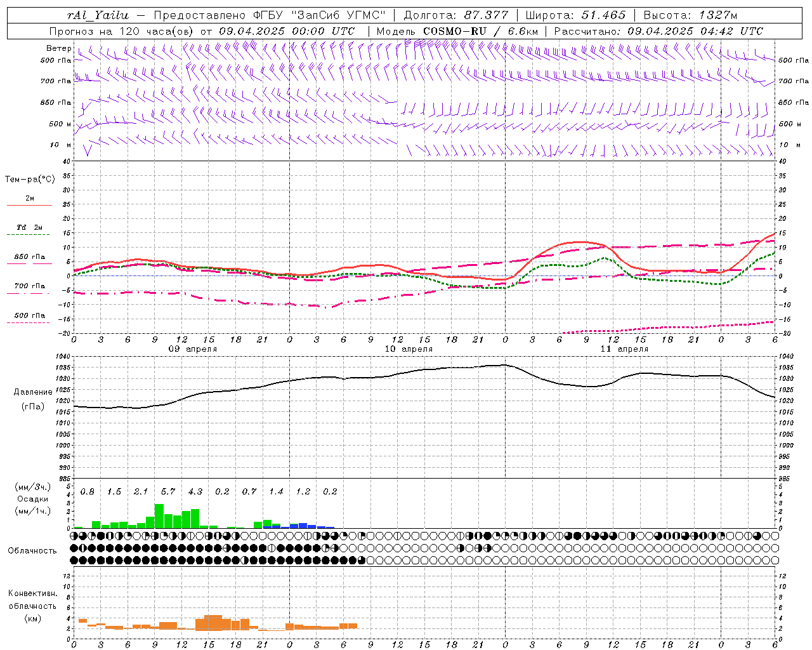
Task: Click the 0.7 precipitation total
Action: [249, 492]
